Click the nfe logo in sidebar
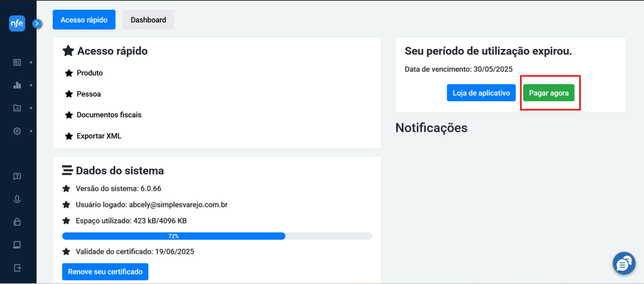 tap(17, 23)
